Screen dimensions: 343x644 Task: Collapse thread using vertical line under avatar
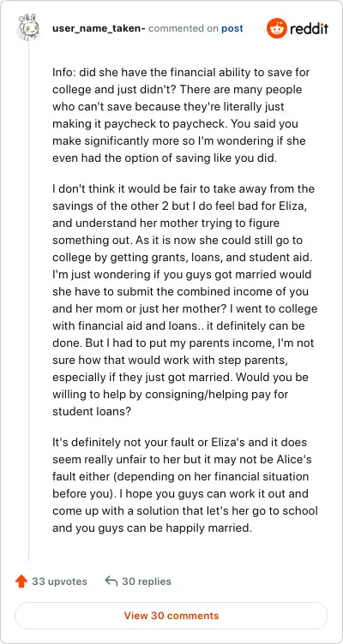28,301
